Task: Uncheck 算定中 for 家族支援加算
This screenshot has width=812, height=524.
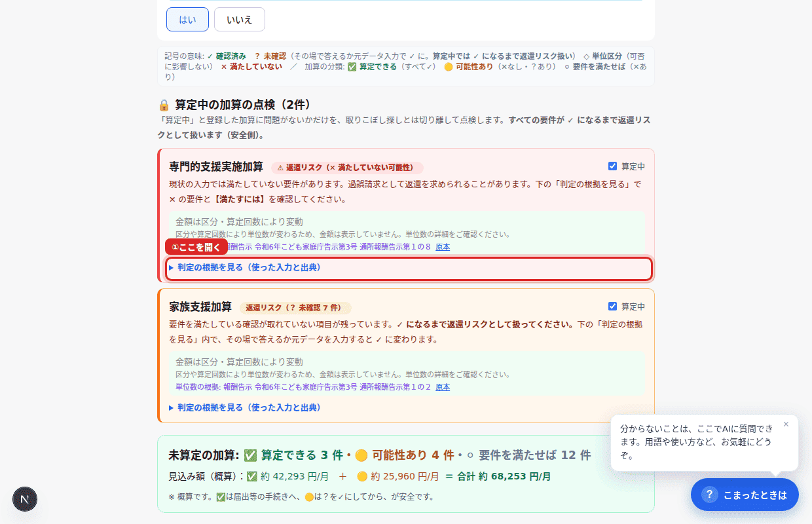Action: 612,307
